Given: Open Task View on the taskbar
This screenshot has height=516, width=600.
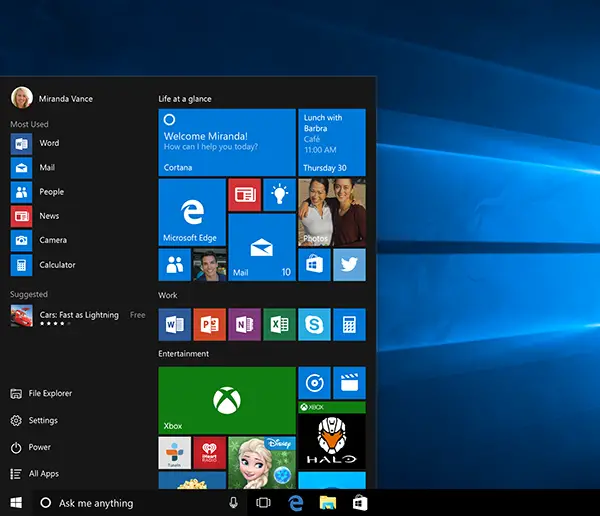Looking at the screenshot, I should click(x=263, y=503).
